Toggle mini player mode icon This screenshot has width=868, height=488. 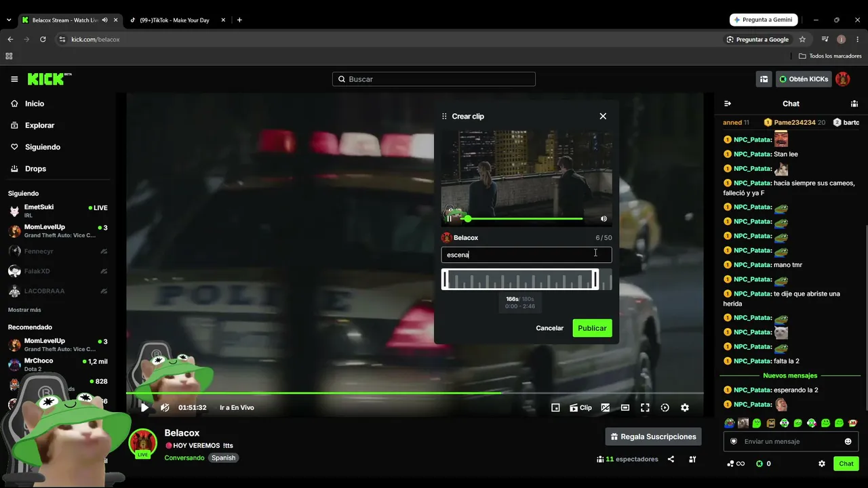click(555, 407)
